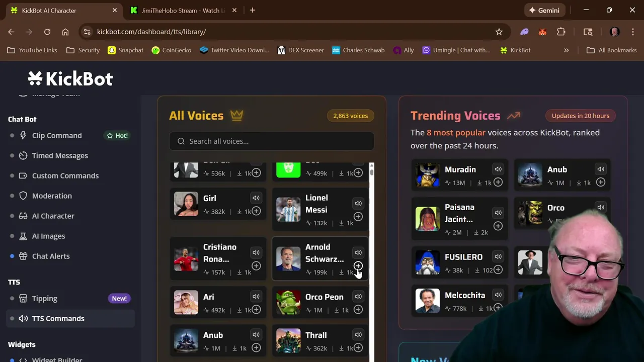Select TTS Commands in sidebar
Image resolution: width=644 pixels, height=362 pixels.
coord(70,318)
